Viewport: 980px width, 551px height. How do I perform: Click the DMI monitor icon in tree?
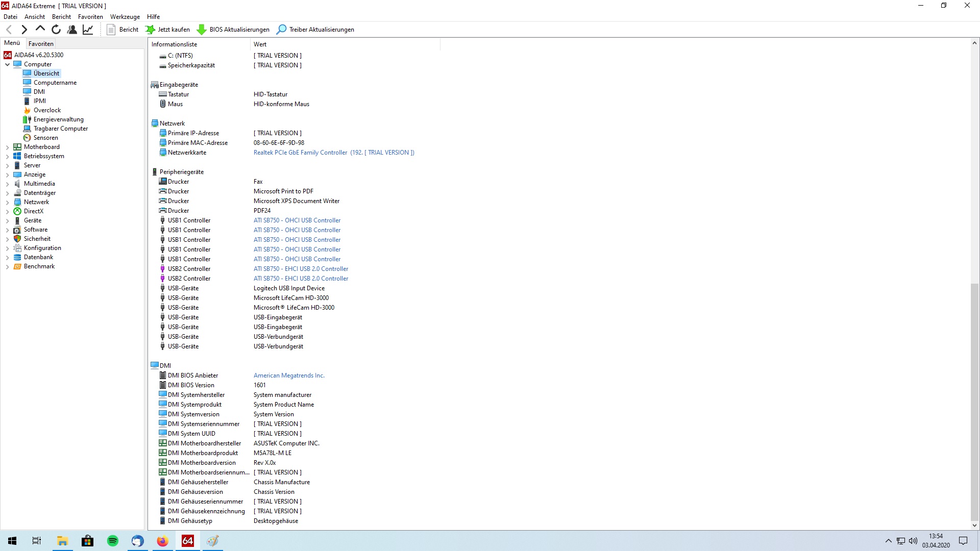tap(27, 92)
